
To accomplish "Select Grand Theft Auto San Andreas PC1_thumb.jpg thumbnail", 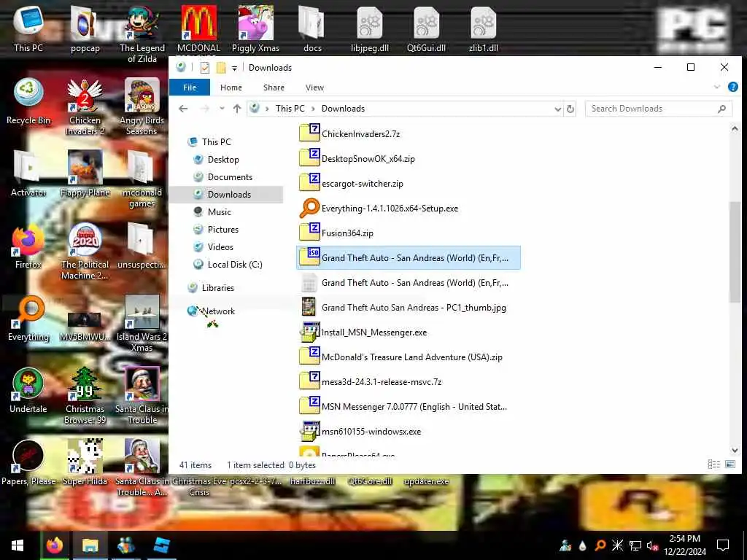I will click(309, 307).
